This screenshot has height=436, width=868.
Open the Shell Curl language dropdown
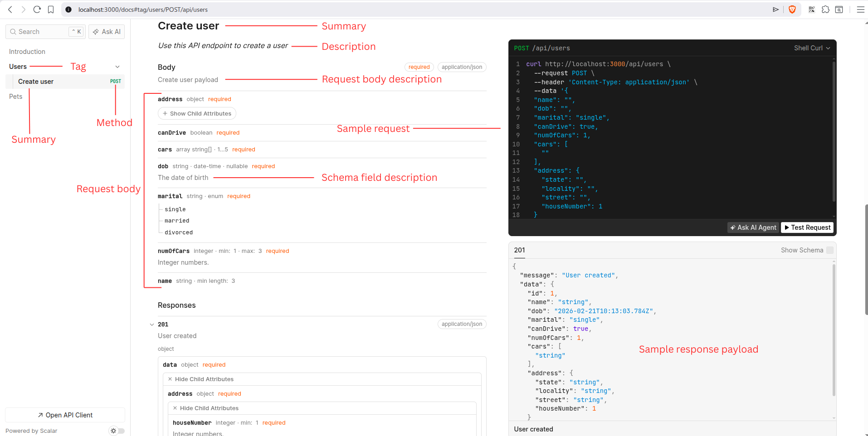point(812,48)
